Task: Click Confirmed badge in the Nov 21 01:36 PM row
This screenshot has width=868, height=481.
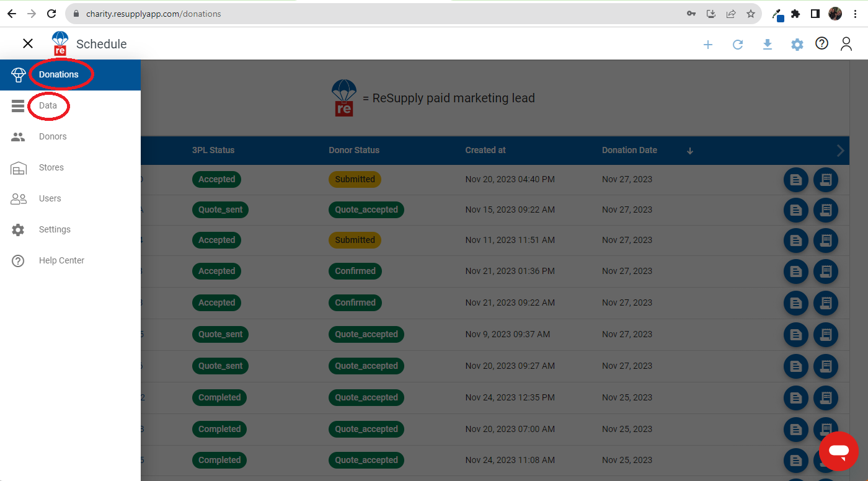Action: tap(355, 271)
